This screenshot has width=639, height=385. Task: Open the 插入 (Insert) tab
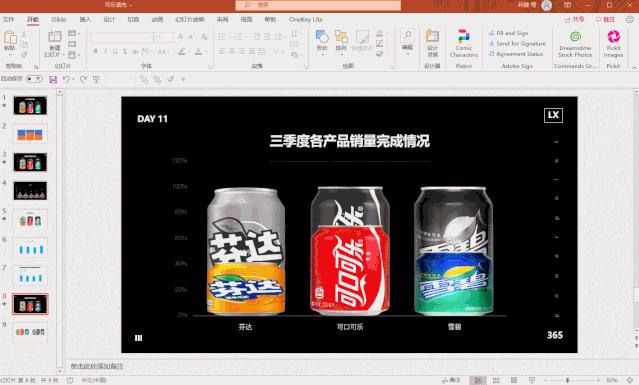click(85, 19)
